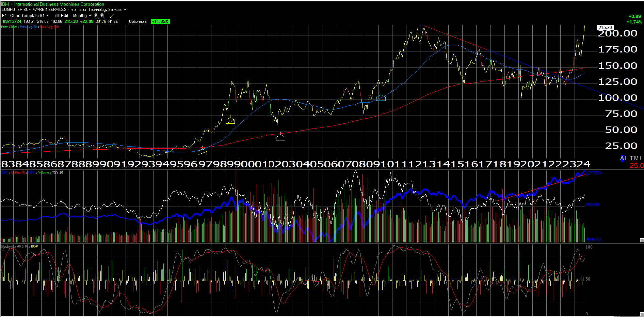This screenshot has height=317, width=644.
Task: Click the TSV 20 legend label
Action: (58, 172)
